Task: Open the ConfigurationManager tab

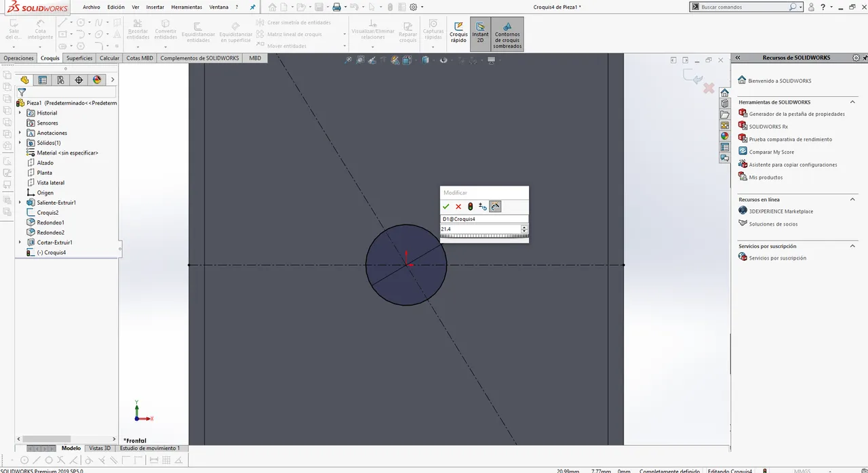Action: pos(60,80)
